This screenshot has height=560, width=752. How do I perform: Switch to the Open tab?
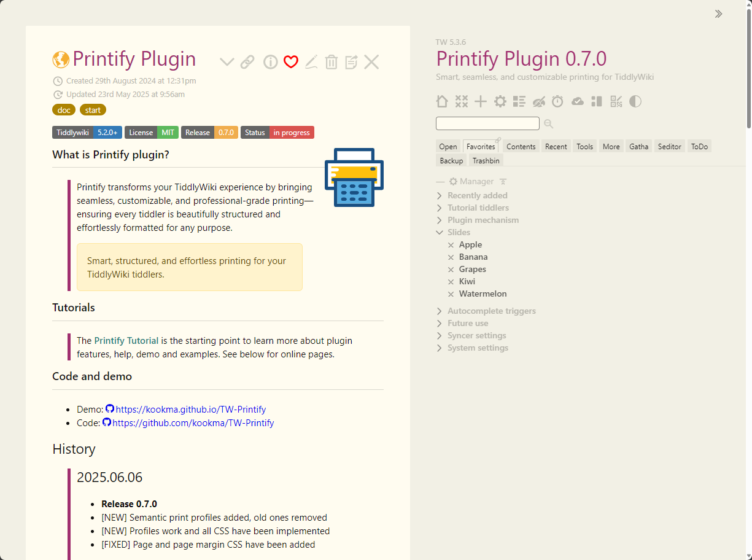448,146
